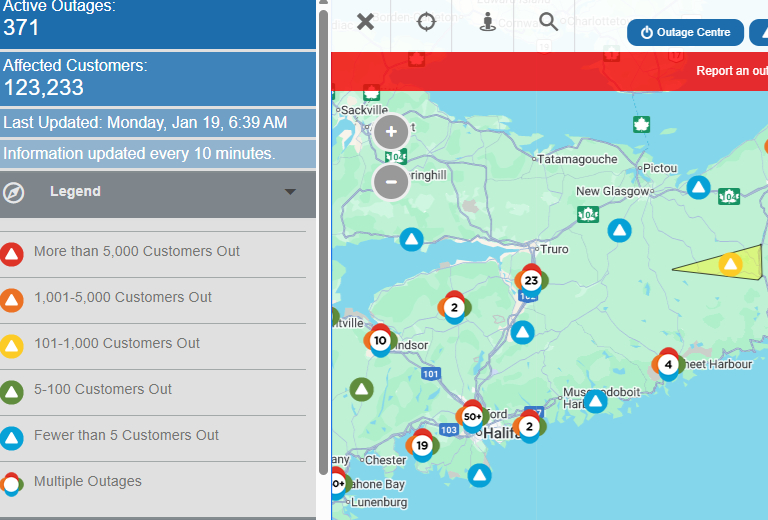768x520 pixels.
Task: Click the compass icon beside Legend
Action: 12,192
